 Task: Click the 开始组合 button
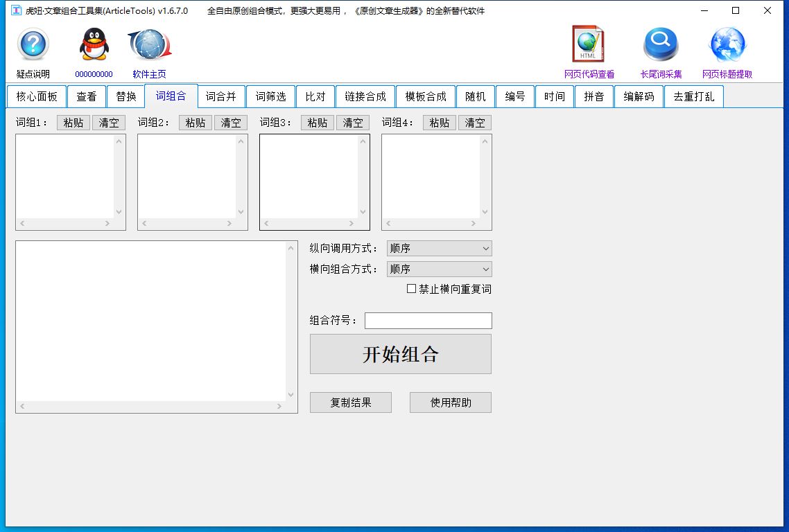click(x=401, y=354)
